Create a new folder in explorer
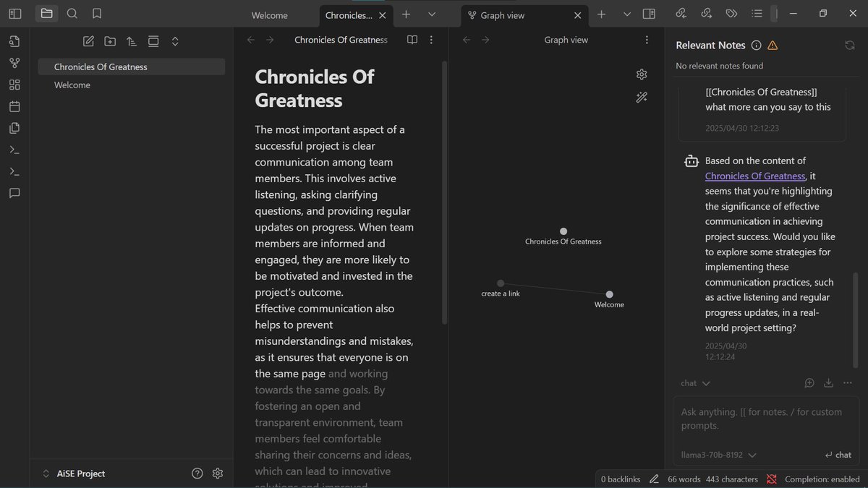The width and height of the screenshot is (868, 488). click(x=110, y=41)
